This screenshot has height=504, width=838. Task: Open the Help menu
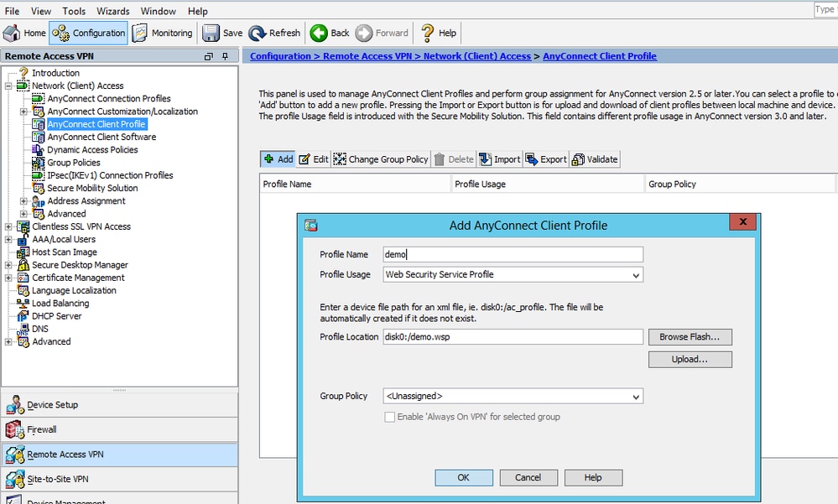[x=198, y=11]
